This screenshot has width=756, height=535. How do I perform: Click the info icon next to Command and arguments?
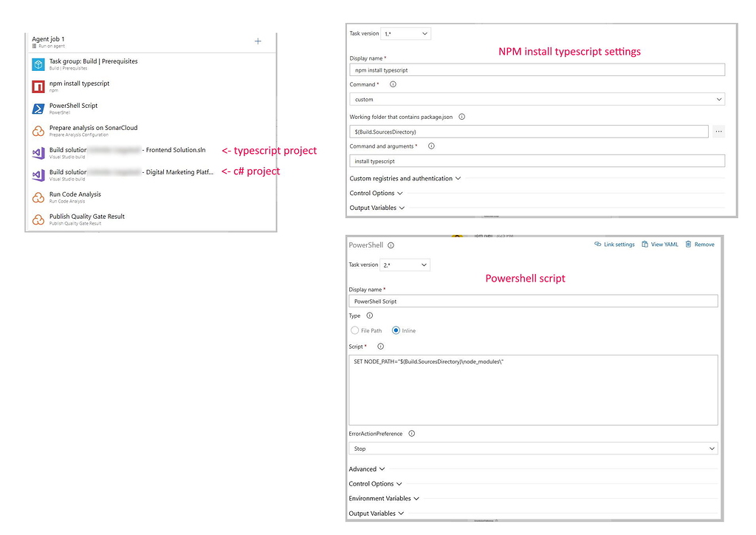tap(431, 146)
